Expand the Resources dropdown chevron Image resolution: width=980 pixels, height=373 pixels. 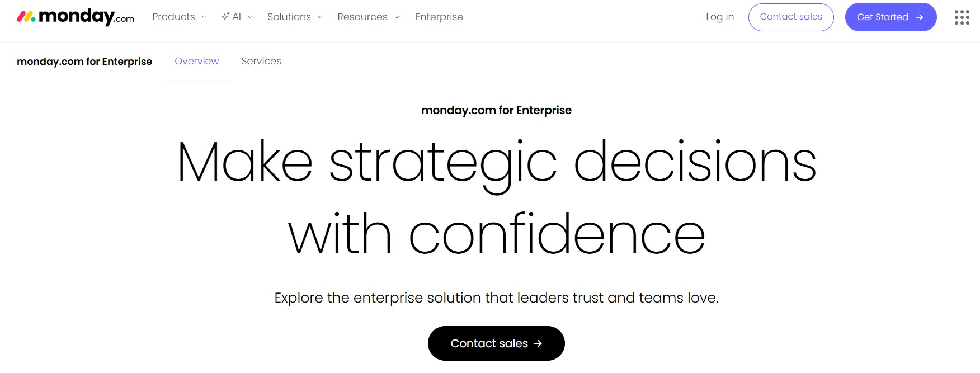point(397,17)
